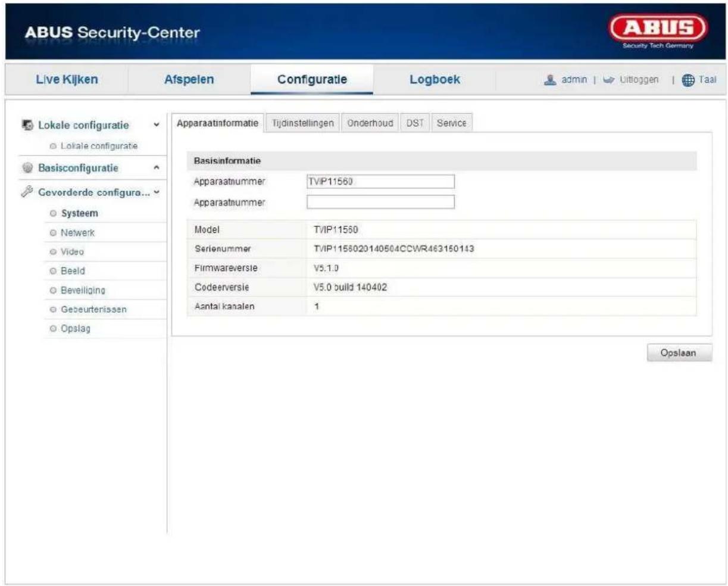728x586 pixels.
Task: Click the Basisconfiguratie gear icon
Action: [27, 168]
